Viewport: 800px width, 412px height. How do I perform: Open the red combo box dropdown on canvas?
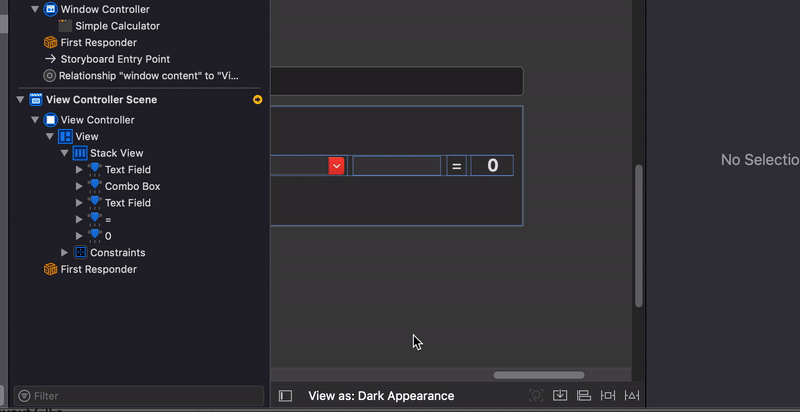click(x=336, y=166)
